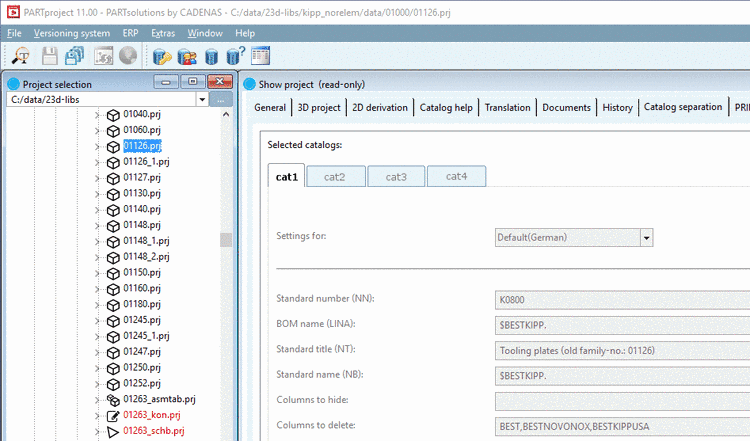The width and height of the screenshot is (750, 441).
Task: Expand the 01140.prj tree node
Action: pyautogui.click(x=97, y=210)
